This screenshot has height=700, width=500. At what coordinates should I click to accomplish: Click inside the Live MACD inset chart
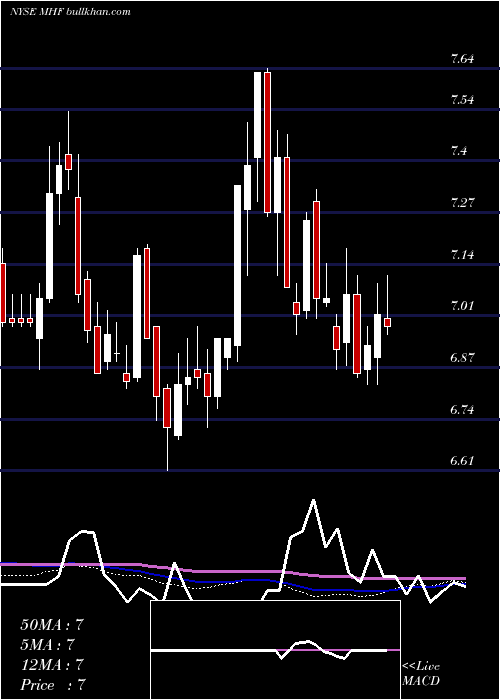[275, 650]
